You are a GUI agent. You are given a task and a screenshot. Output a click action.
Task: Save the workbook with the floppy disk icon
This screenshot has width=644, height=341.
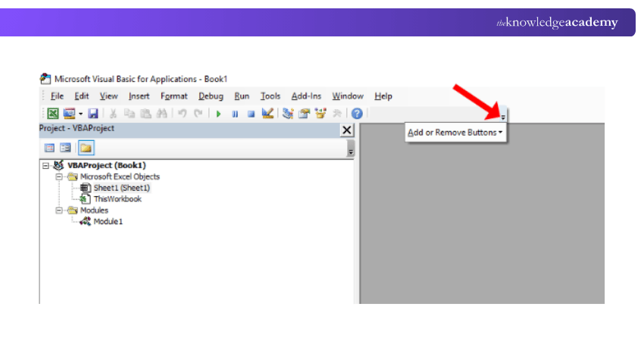pyautogui.click(x=93, y=114)
